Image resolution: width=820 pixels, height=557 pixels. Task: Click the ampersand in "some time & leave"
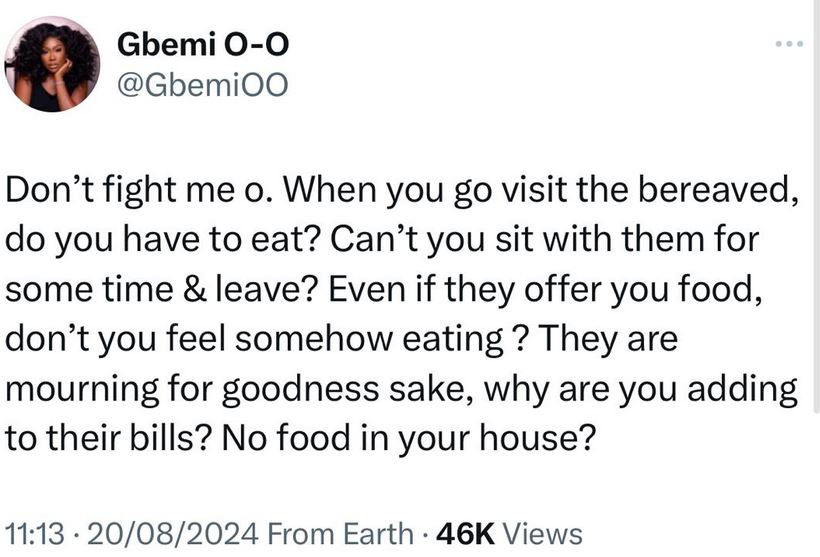[195, 289]
